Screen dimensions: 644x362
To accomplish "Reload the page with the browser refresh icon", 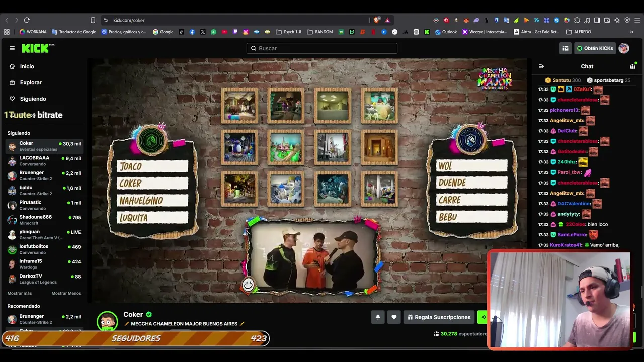I will (x=27, y=20).
